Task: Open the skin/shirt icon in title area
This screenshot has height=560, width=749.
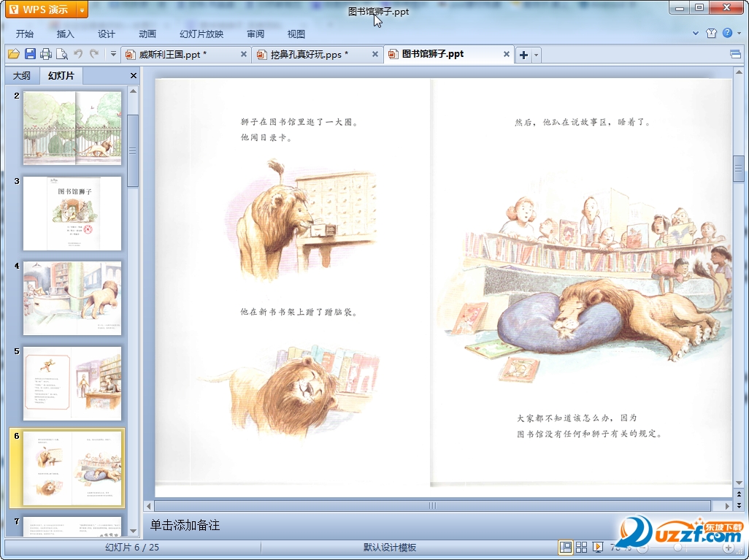Action: 711,33
